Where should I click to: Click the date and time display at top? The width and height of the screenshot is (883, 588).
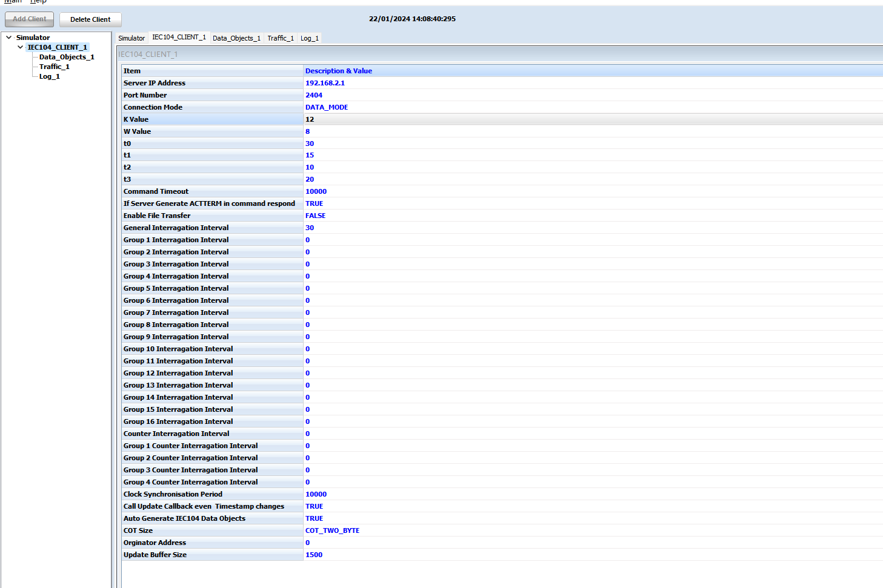[x=412, y=19]
